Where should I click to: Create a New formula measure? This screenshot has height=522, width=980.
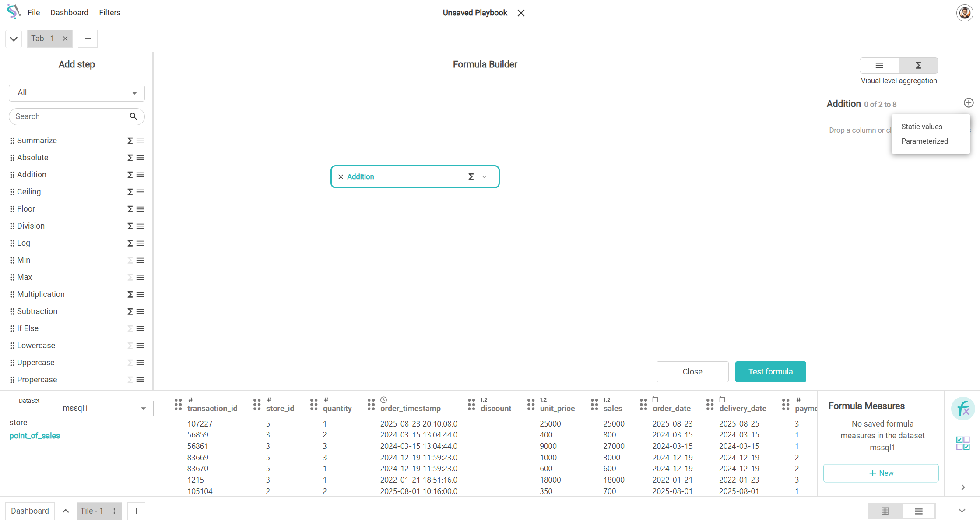pos(881,473)
